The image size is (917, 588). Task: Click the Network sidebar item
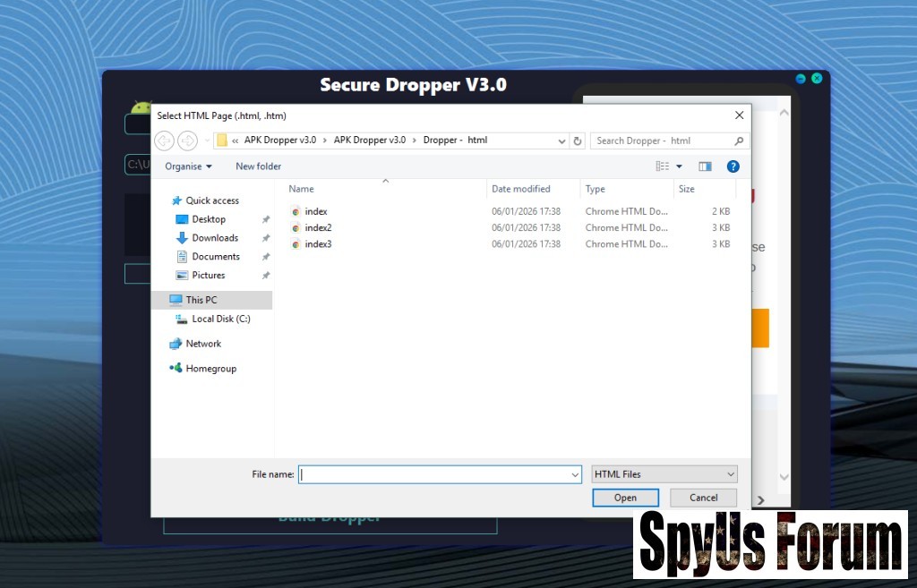click(203, 344)
